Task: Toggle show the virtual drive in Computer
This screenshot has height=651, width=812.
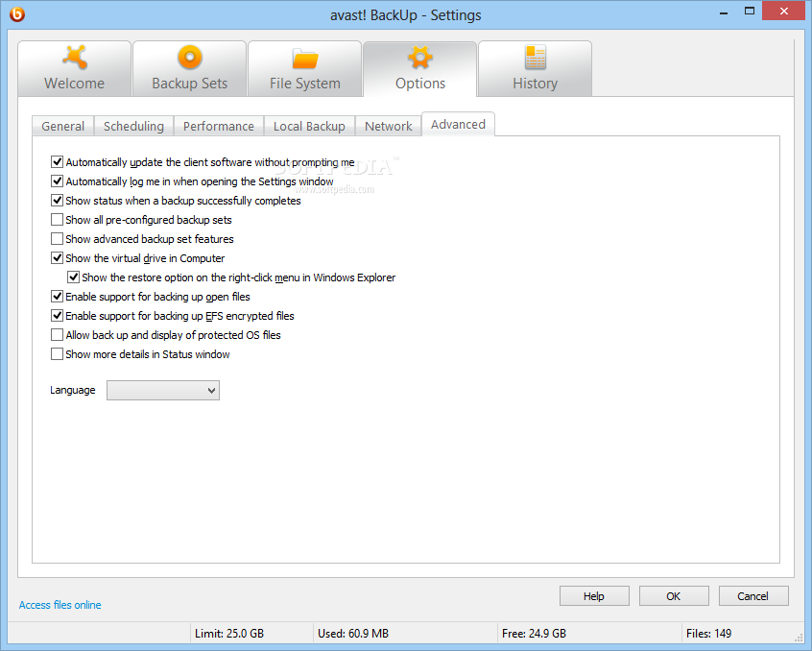Action: (x=57, y=258)
